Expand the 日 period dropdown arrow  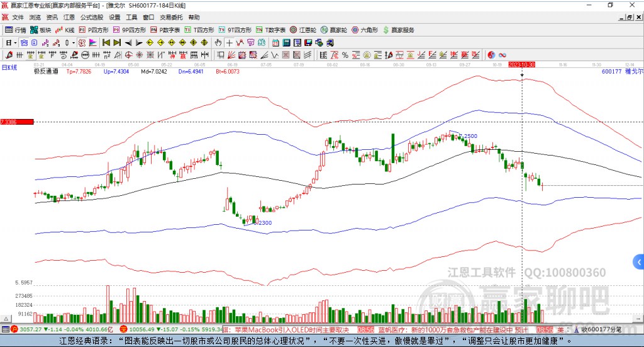pos(15,43)
